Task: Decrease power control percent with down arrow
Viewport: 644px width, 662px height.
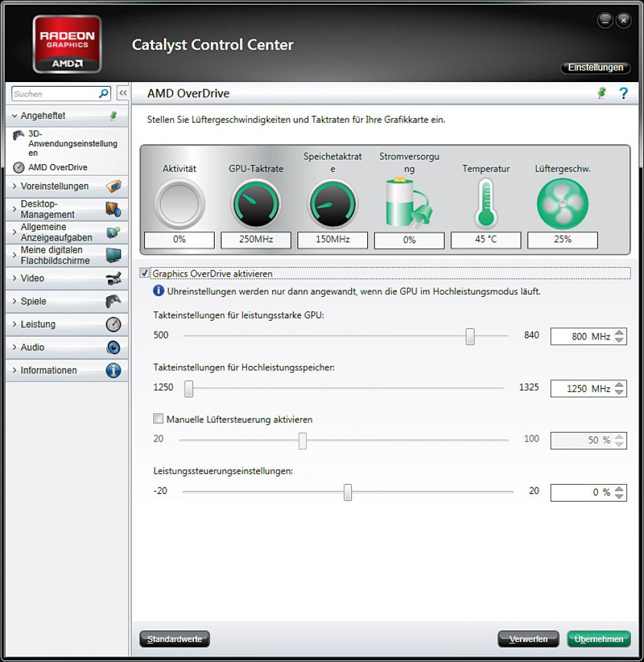Action: [619, 496]
